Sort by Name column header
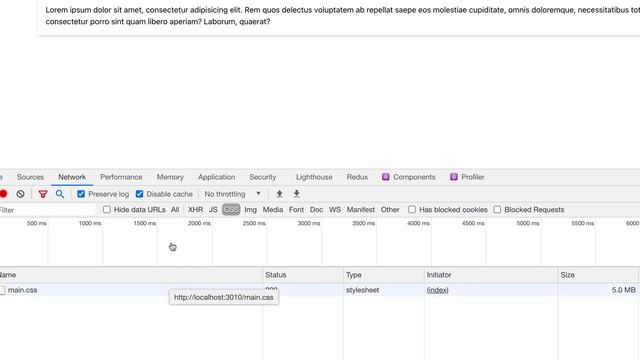Viewport: 640px width, 360px height. tap(131, 275)
